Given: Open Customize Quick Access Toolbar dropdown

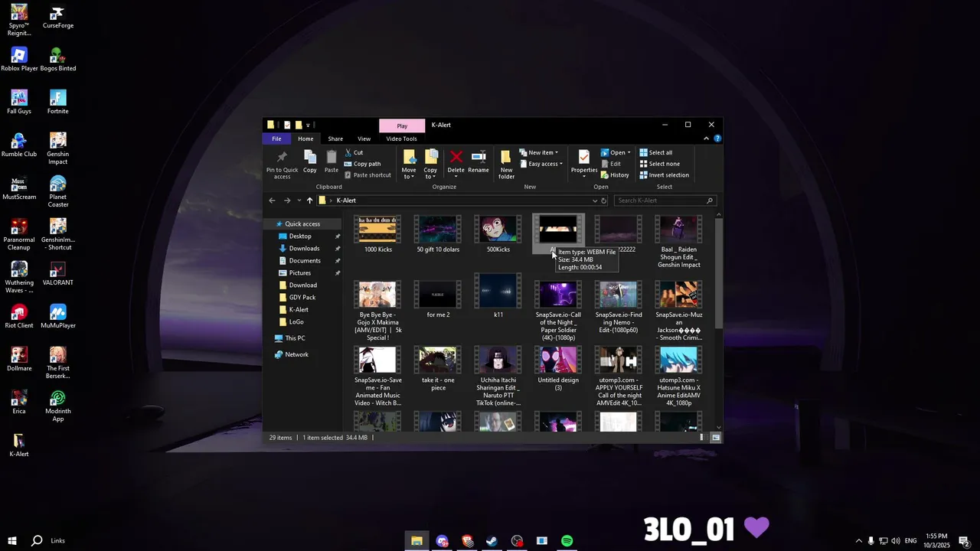Looking at the screenshot, I should click(308, 125).
